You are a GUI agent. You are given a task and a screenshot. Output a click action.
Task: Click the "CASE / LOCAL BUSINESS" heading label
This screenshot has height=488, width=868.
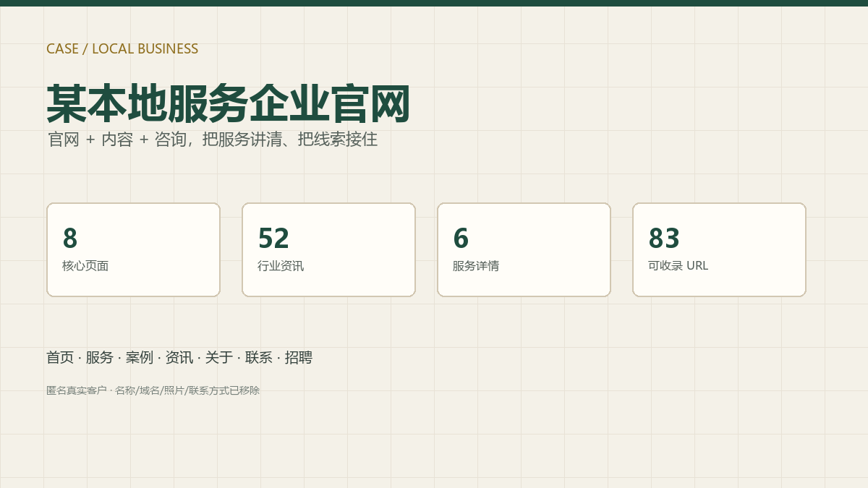[x=122, y=48]
